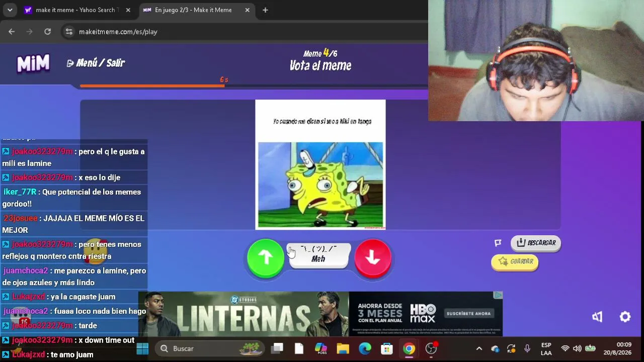Open File Explorer from the taskbar
This screenshot has height=362, width=644.
pyautogui.click(x=343, y=348)
